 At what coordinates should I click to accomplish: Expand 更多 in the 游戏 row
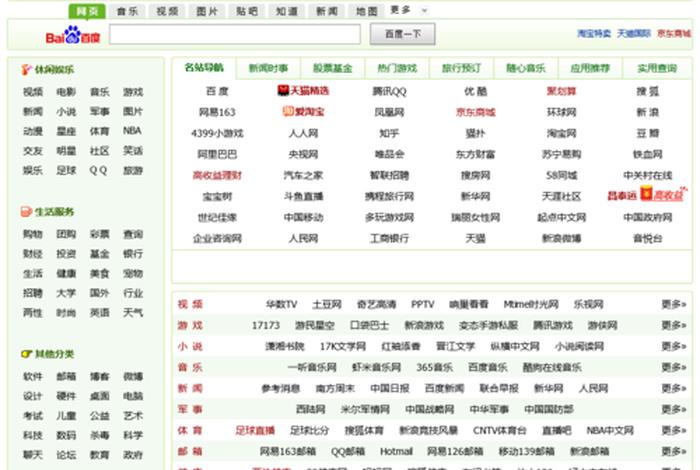click(x=674, y=325)
